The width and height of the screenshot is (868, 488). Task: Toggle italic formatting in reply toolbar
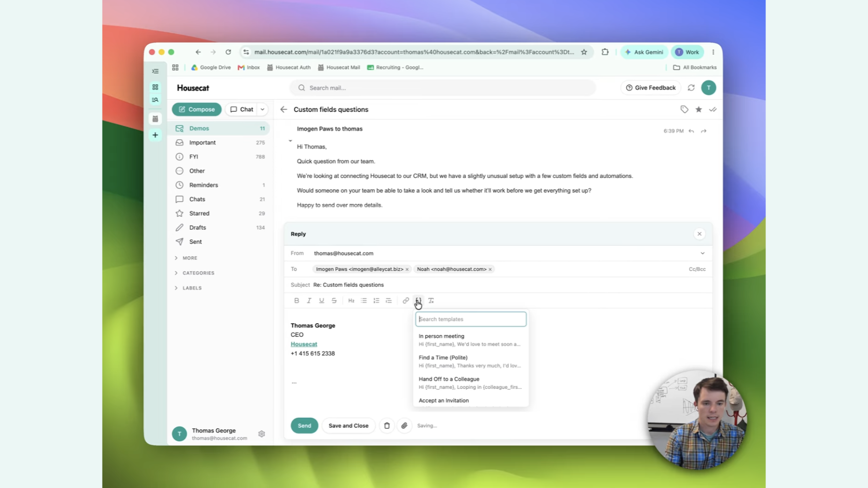coord(309,300)
